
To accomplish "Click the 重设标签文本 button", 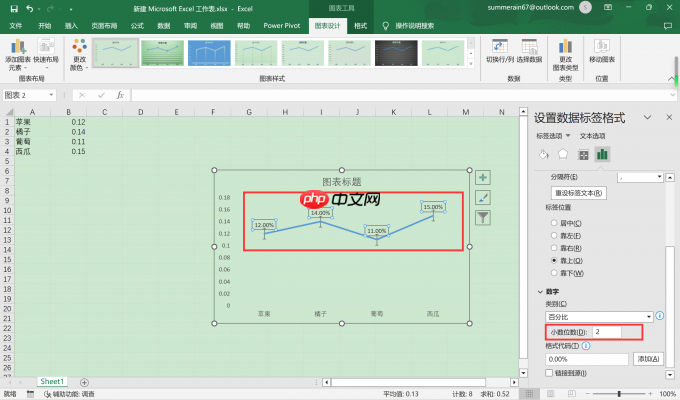I will click(x=579, y=193).
